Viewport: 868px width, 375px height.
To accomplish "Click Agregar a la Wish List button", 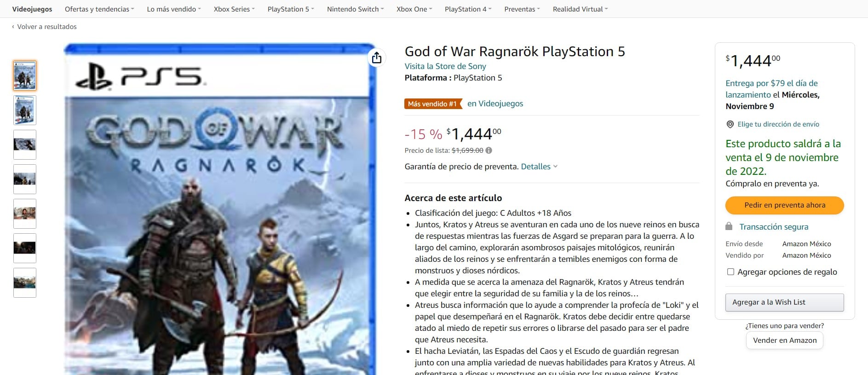I will coord(785,302).
